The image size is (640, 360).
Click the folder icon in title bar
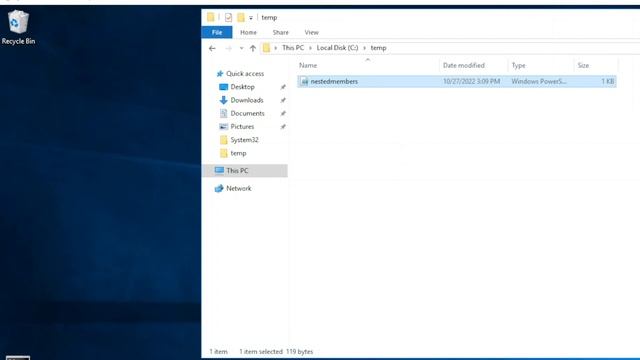click(211, 17)
